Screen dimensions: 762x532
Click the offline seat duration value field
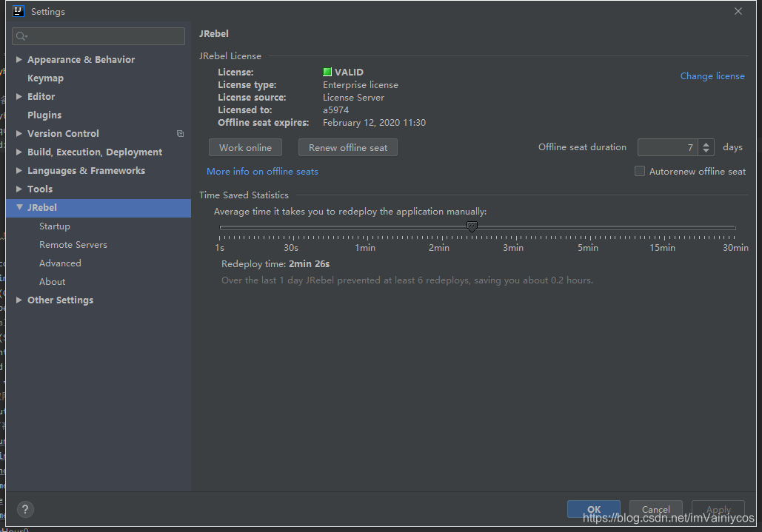(668, 147)
